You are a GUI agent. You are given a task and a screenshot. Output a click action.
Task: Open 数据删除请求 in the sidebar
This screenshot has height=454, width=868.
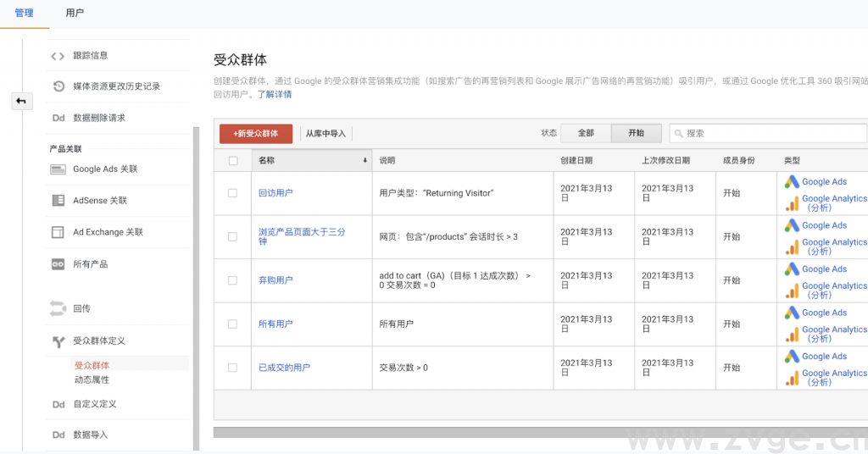[99, 118]
